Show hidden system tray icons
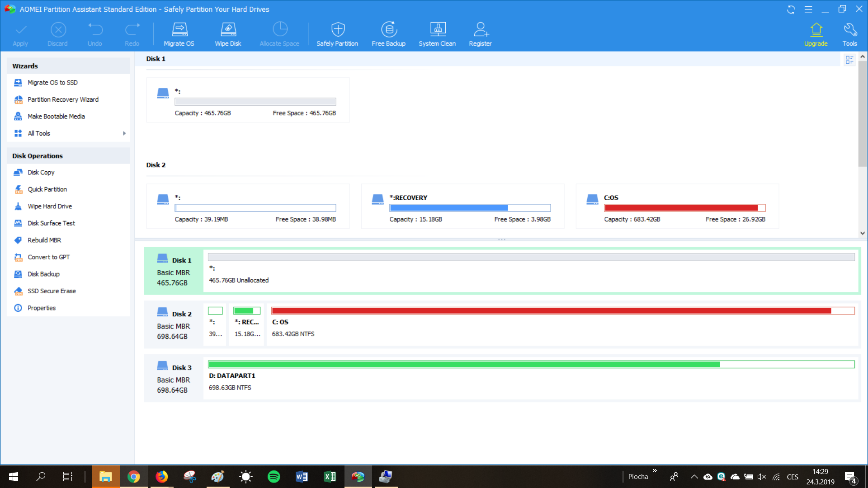The width and height of the screenshot is (868, 488). click(694, 477)
